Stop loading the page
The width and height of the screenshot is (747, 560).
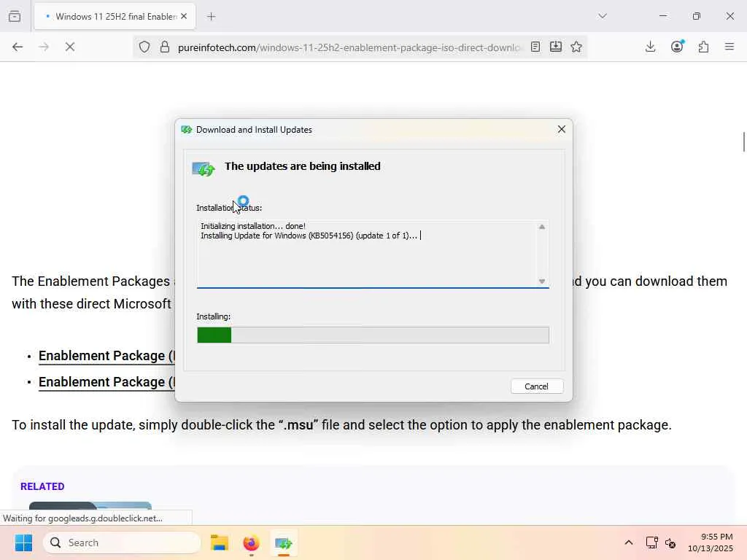point(70,47)
